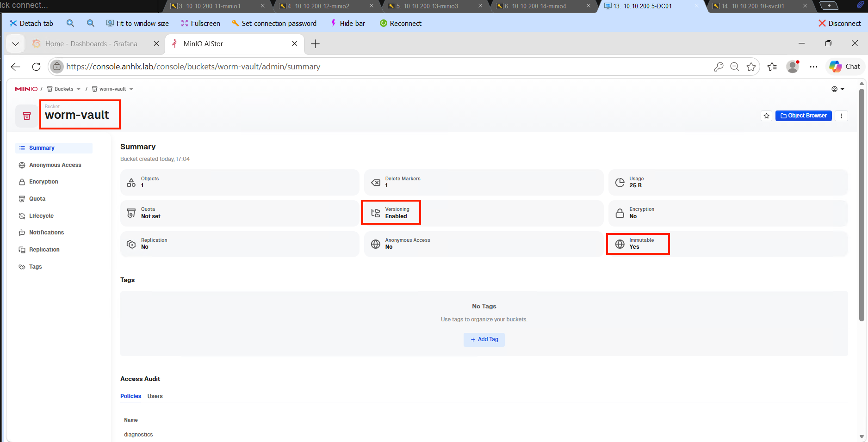Screen dimensions: 868x442
Task: Click the Usage pie chart icon
Action: click(620, 182)
